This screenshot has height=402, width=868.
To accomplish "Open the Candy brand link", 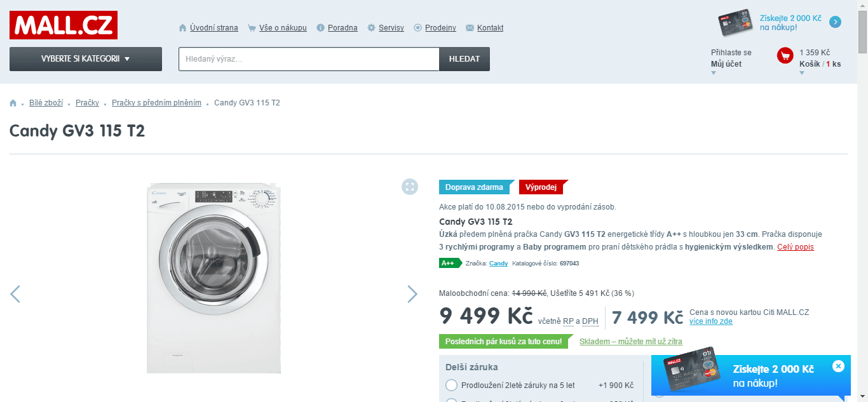I will pos(498,264).
